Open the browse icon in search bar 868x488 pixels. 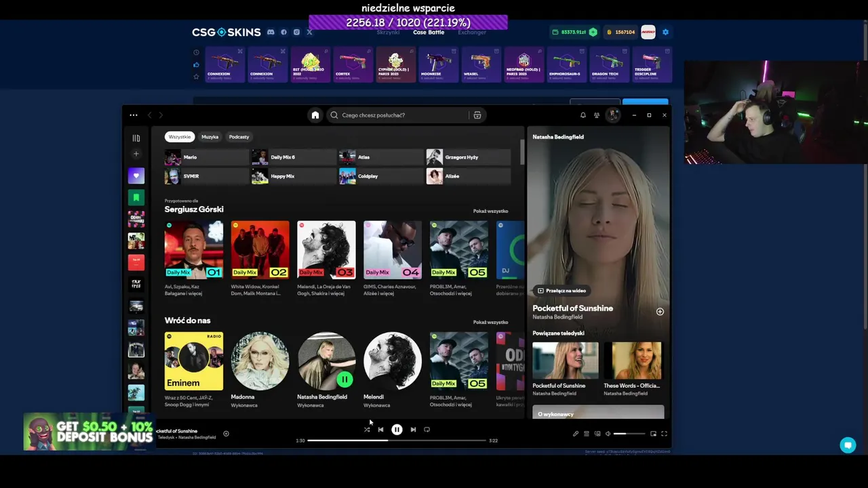coord(477,115)
